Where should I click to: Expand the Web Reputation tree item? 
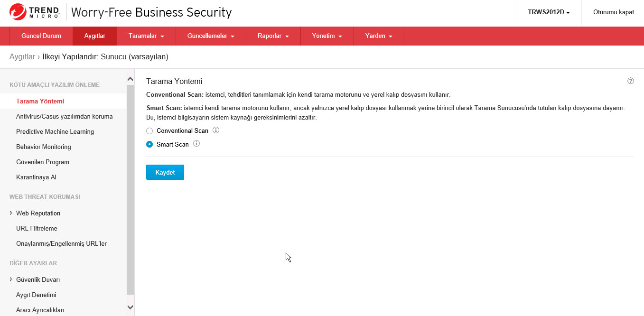tap(11, 213)
